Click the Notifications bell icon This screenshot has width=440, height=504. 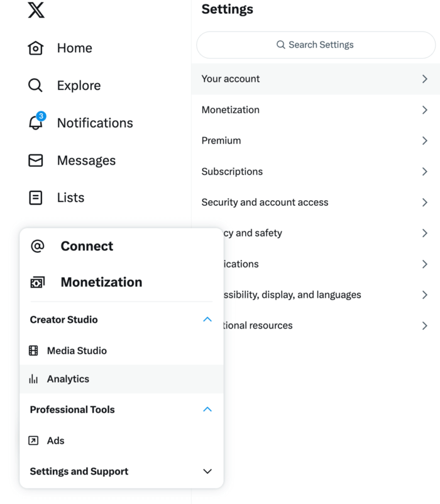[x=36, y=123]
